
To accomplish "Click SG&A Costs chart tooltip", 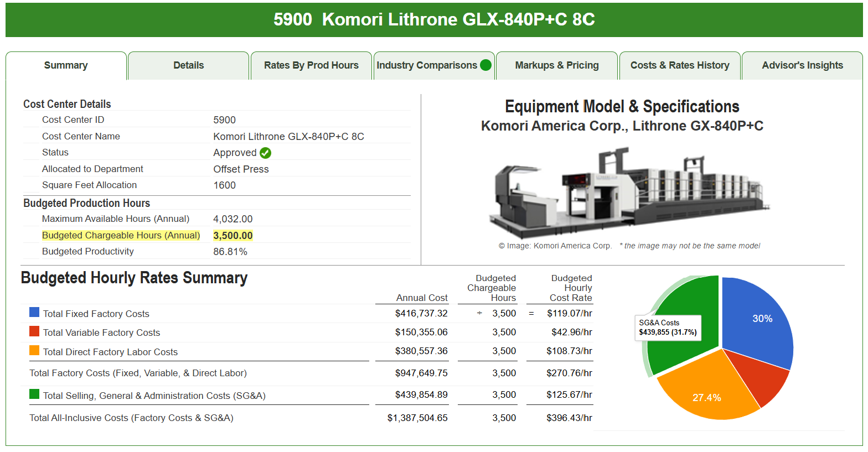I will click(x=668, y=328).
